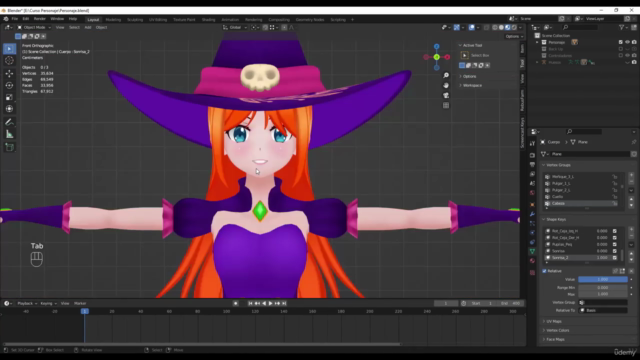
Task: Open Object properties orange square tab
Action: (x=532, y=204)
